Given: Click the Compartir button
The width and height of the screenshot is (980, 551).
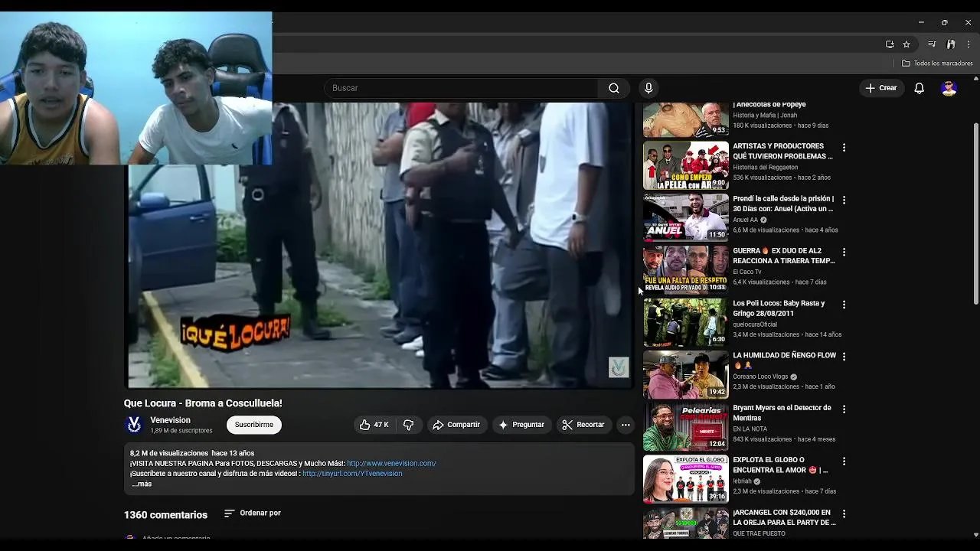Looking at the screenshot, I should click(x=456, y=425).
